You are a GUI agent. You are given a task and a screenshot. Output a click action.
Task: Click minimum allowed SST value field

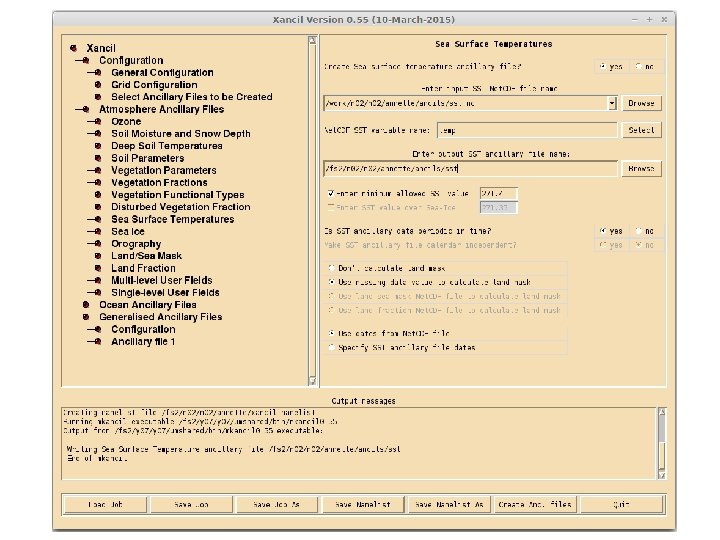499,194
